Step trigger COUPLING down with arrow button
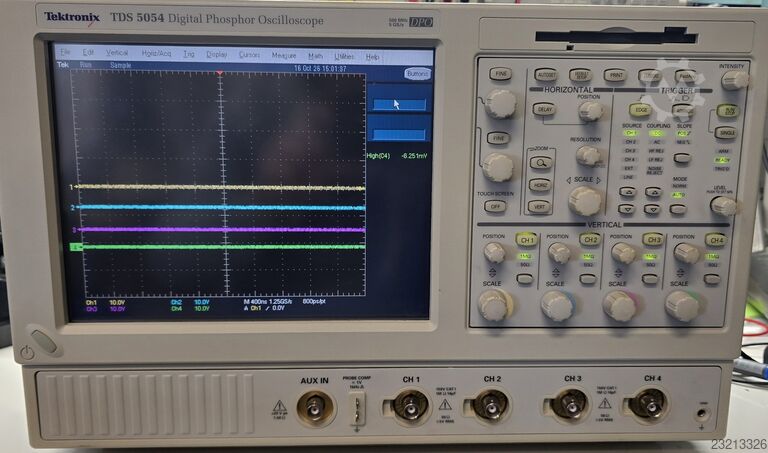Screen dimensions: 768x453 click(x=652, y=210)
